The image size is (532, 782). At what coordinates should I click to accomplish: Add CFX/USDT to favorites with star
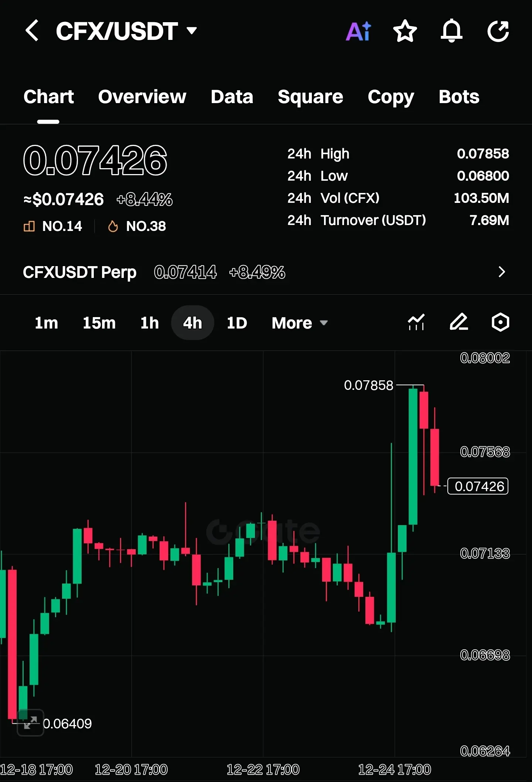pyautogui.click(x=405, y=31)
